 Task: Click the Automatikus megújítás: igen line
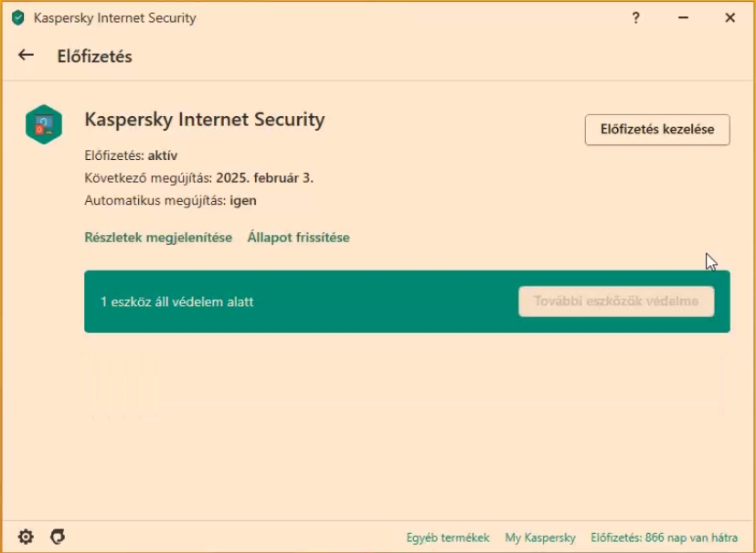170,200
